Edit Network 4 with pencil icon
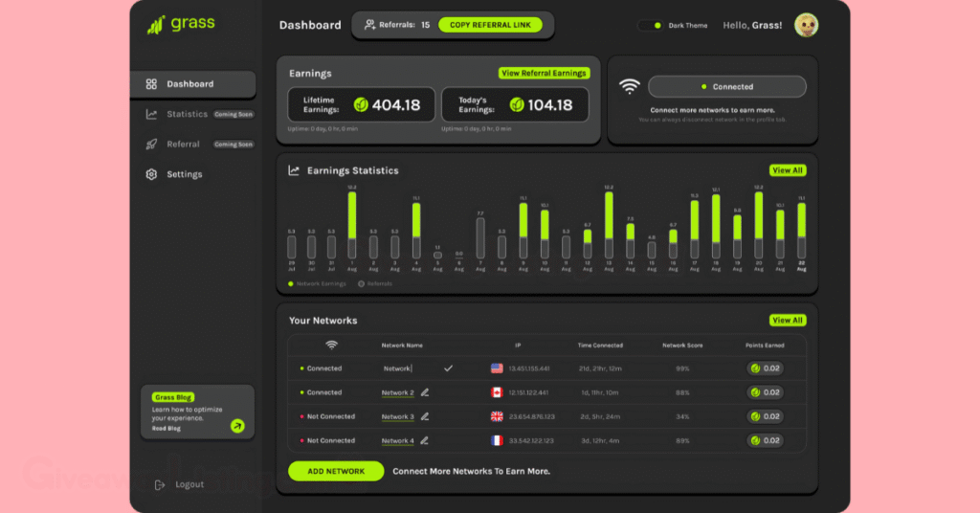The image size is (980, 513). (x=425, y=440)
